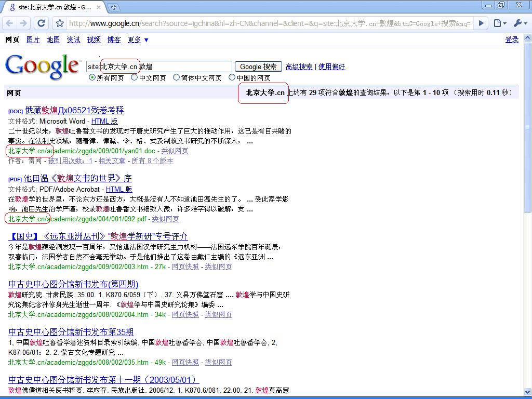Open result 中古史中心图分馆新书发布第十一期
Screen dimensions: 532x399
pyautogui.click(x=104, y=380)
